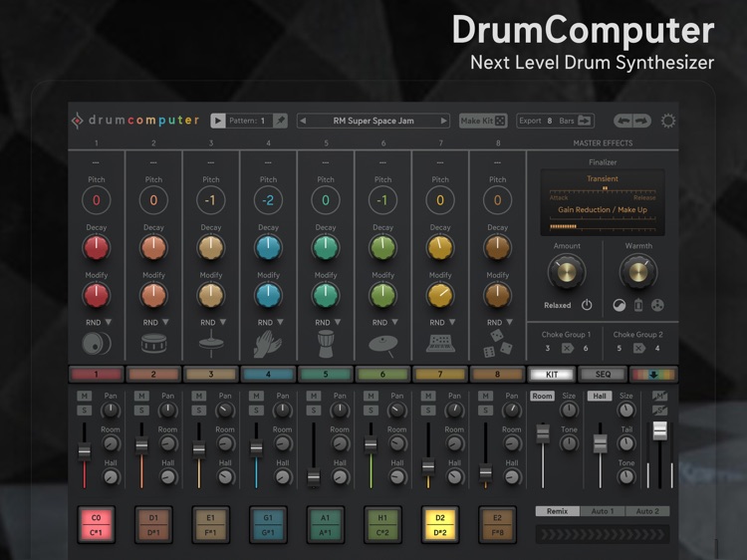This screenshot has width=747, height=560.
Task: Click the channel 1 volume fader
Action: pos(85,450)
